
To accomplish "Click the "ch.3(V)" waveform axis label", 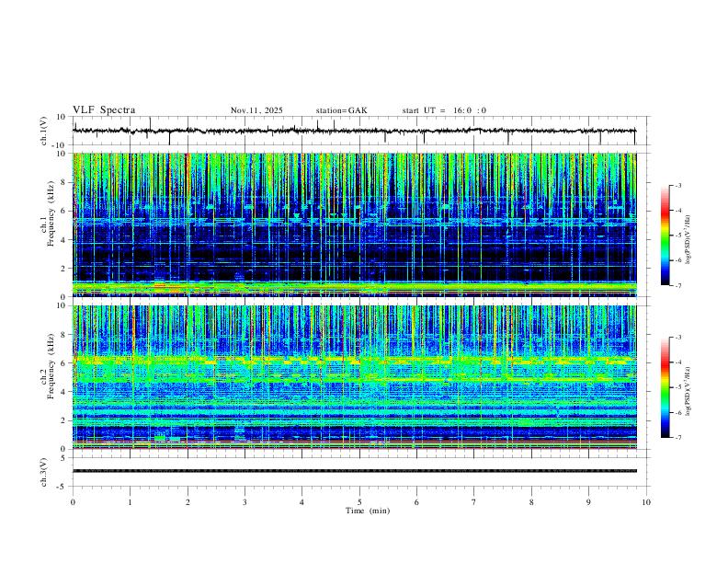I will tap(44, 472).
